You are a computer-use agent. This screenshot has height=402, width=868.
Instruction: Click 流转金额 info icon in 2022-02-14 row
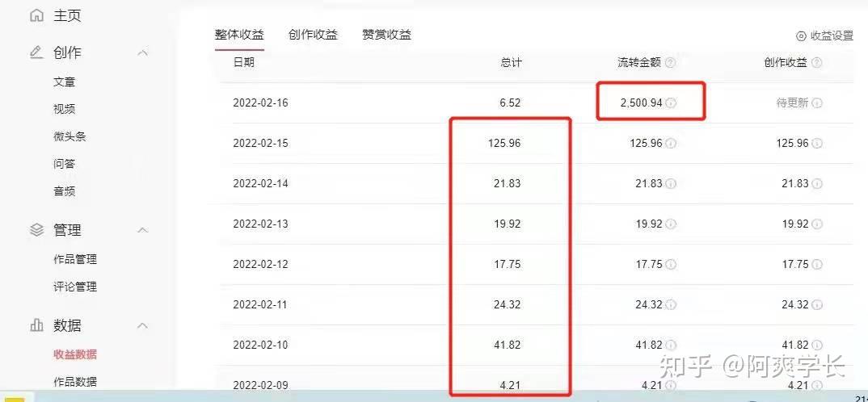(x=670, y=183)
